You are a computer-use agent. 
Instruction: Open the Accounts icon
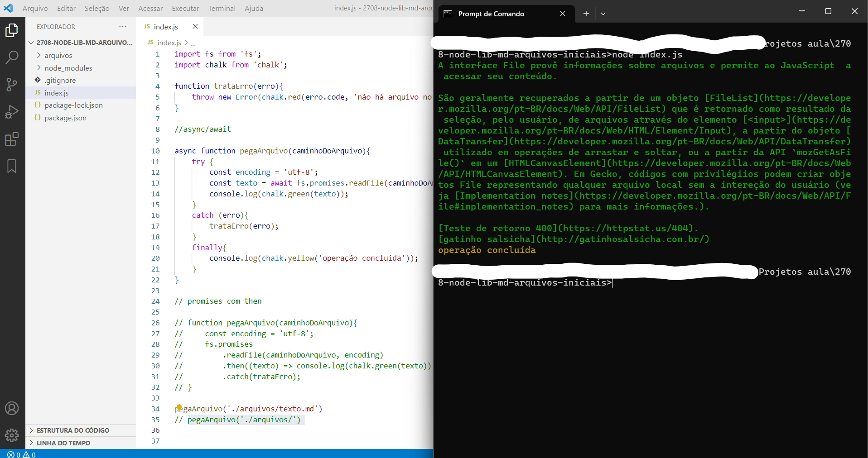click(x=12, y=408)
